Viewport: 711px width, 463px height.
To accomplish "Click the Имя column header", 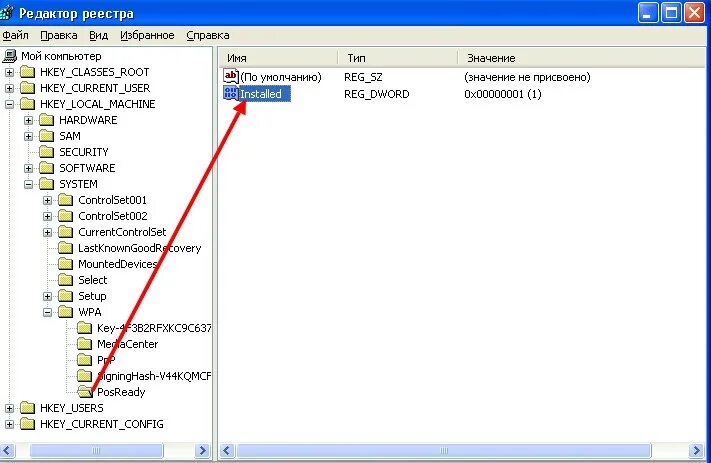I will 278,58.
